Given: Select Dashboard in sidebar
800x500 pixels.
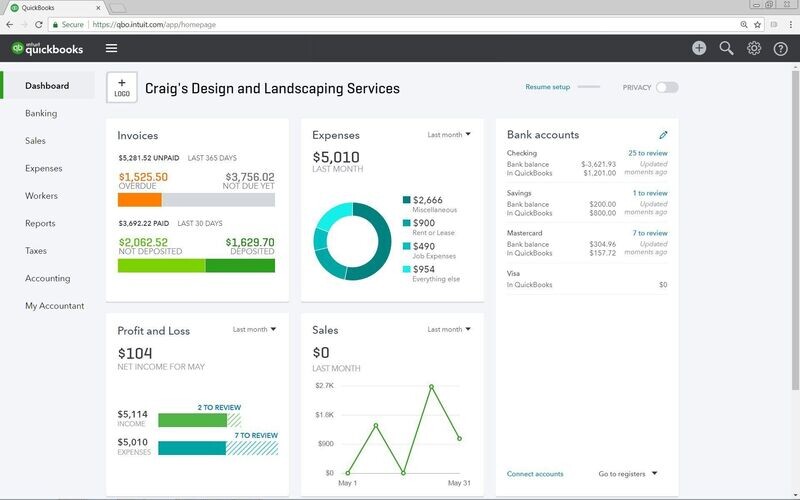Looking at the screenshot, I should click(47, 86).
